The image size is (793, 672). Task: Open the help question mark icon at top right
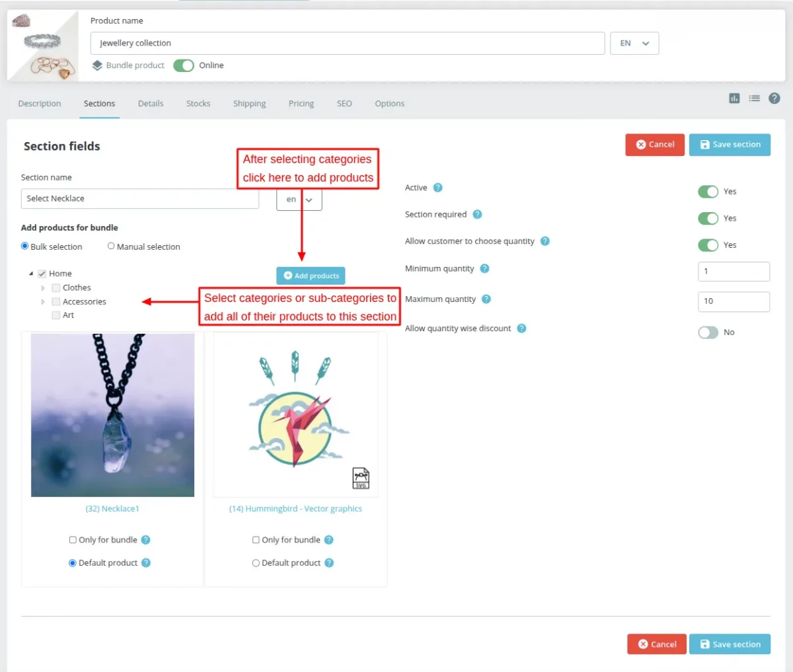pyautogui.click(x=774, y=98)
